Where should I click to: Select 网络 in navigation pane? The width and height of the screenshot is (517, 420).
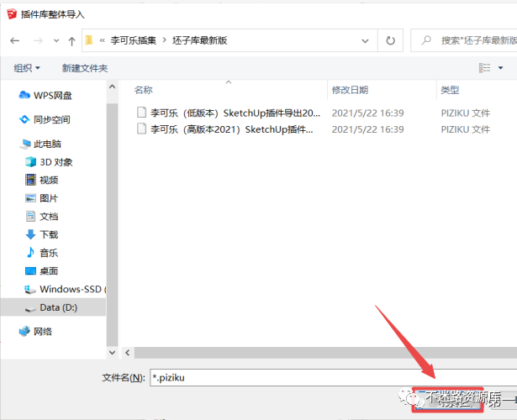(x=35, y=332)
